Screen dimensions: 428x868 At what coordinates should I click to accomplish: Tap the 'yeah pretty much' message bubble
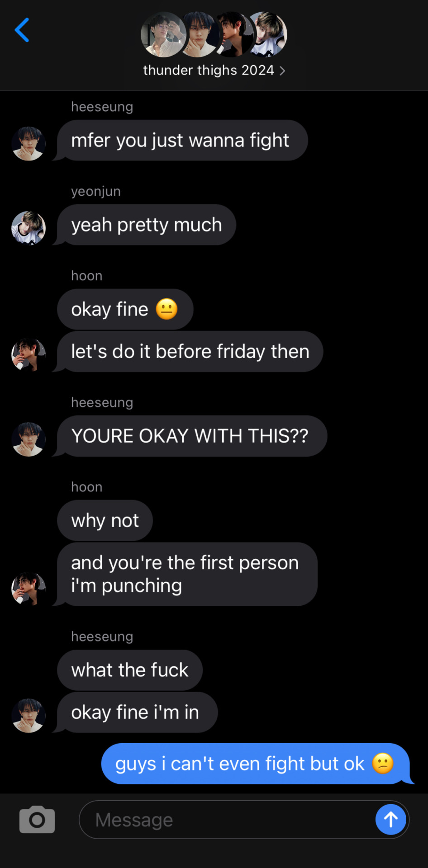[147, 225]
